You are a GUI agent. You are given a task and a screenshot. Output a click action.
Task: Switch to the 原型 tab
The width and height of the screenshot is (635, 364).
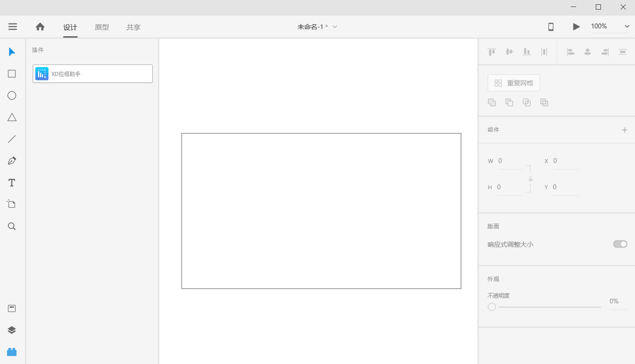(102, 27)
